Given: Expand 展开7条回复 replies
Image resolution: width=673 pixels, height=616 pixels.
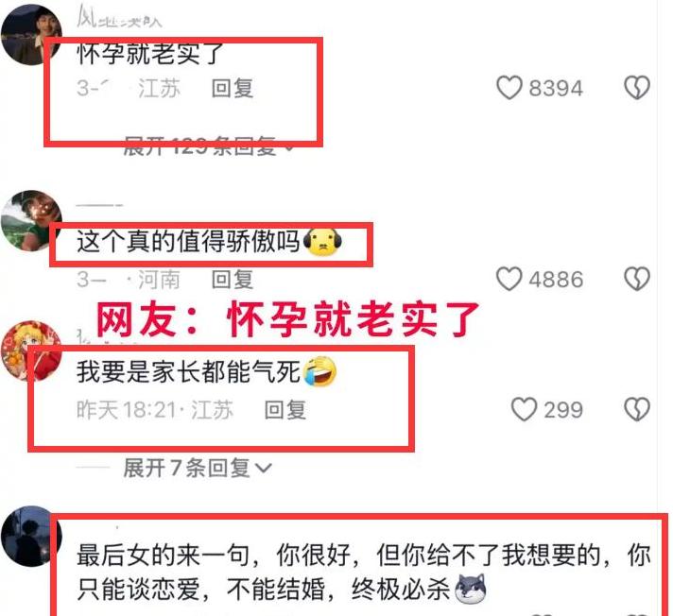Looking at the screenshot, I should [198, 468].
